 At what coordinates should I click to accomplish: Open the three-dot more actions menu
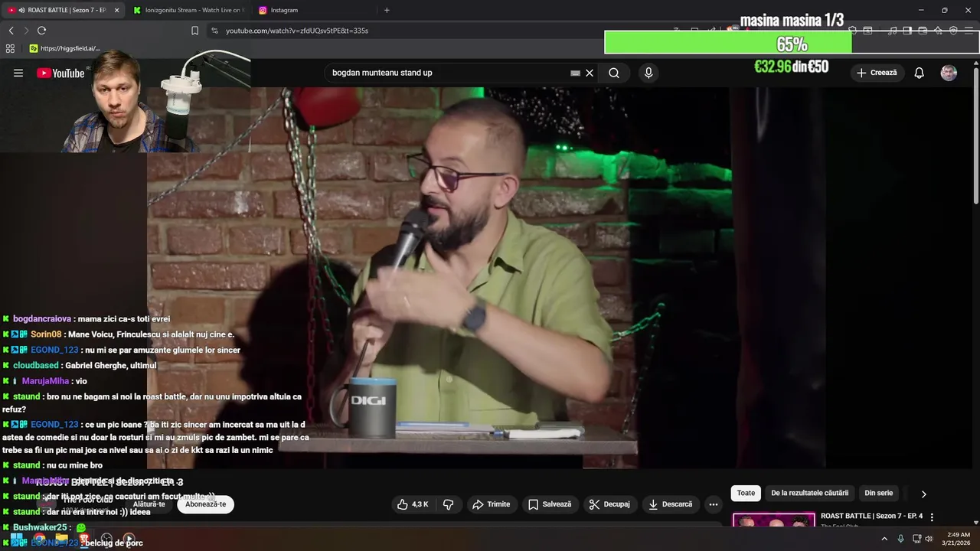pyautogui.click(x=714, y=504)
